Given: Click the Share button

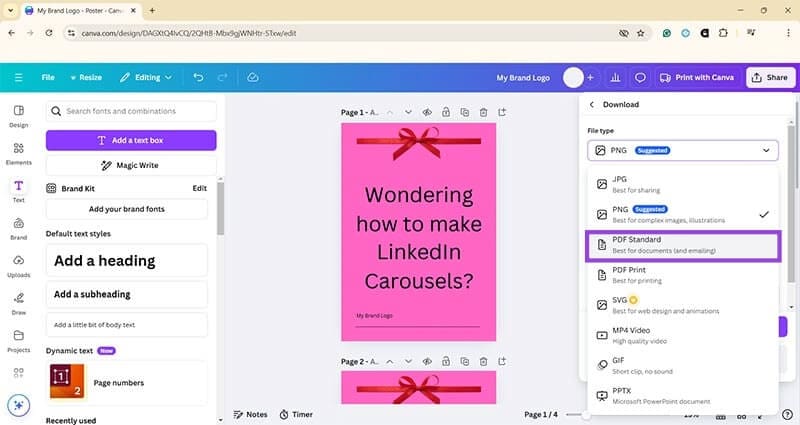Looking at the screenshot, I should click(770, 78).
